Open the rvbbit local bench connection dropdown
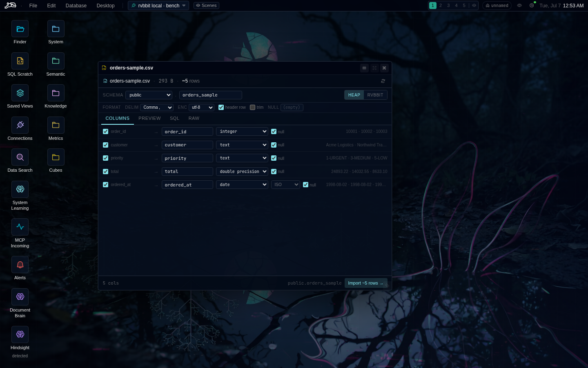The image size is (588, 368). point(158,5)
